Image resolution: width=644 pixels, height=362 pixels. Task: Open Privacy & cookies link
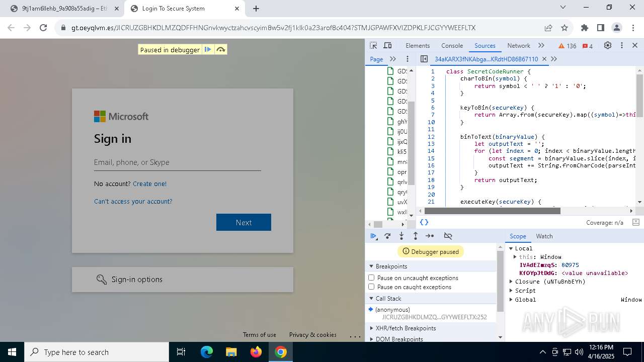(312, 334)
